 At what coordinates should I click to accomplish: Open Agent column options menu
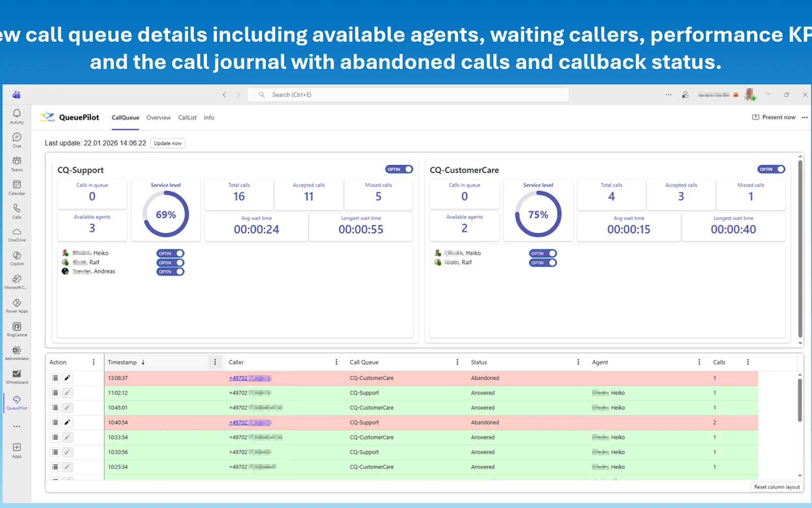699,362
